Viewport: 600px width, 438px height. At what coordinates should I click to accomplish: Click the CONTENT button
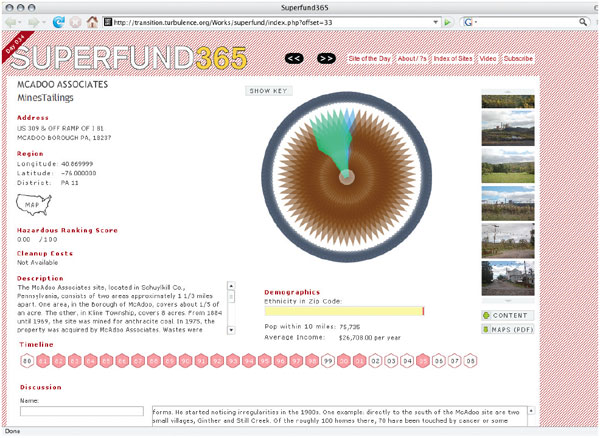[507, 316]
